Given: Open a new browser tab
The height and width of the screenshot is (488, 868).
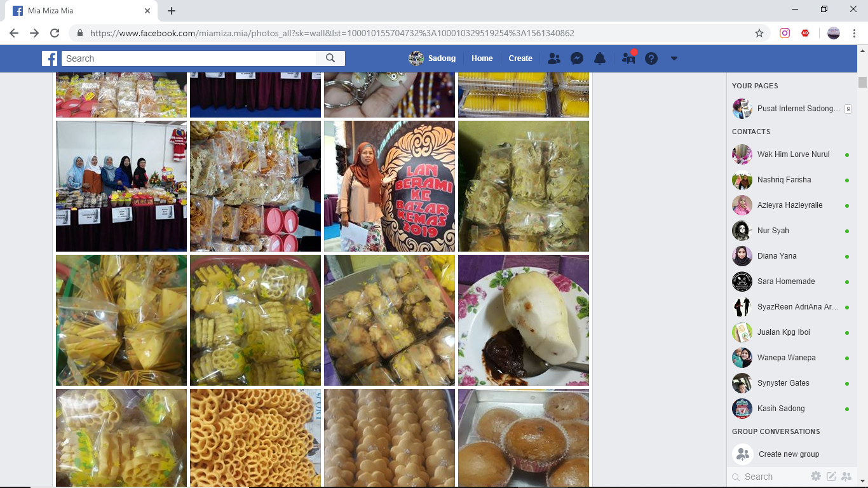Looking at the screenshot, I should [172, 11].
